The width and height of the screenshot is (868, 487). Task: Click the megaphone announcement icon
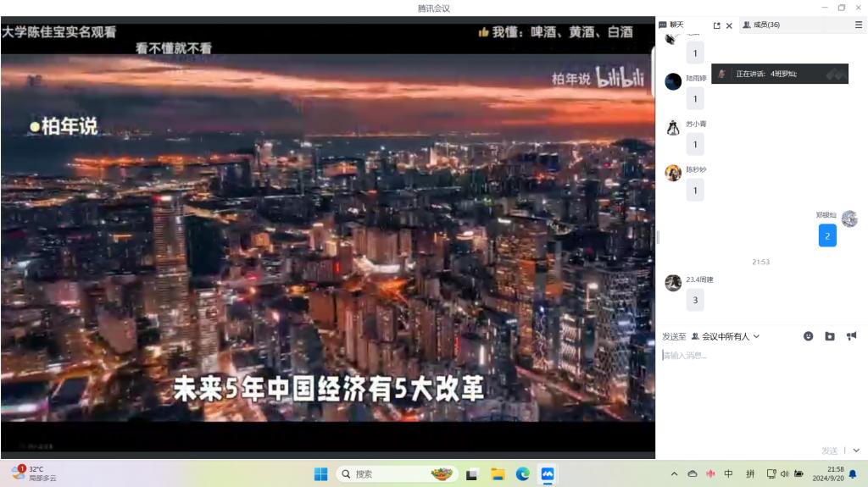coord(851,336)
